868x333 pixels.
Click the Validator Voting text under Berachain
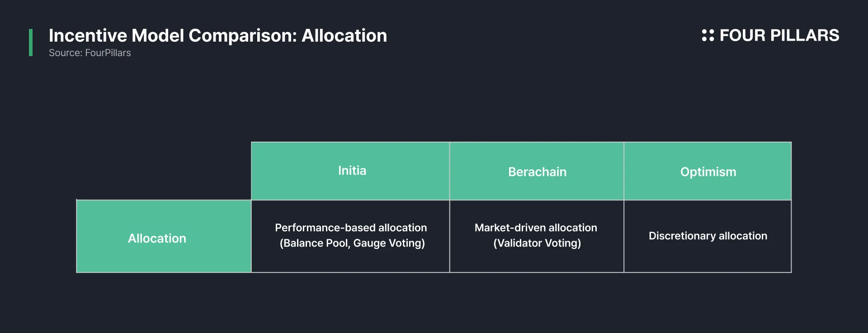pyautogui.click(x=537, y=243)
